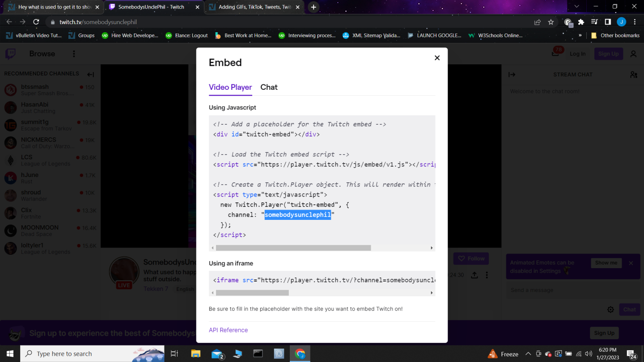Screen dimensions: 644x362
Task: Close the Embed dialog with X
Action: (437, 58)
